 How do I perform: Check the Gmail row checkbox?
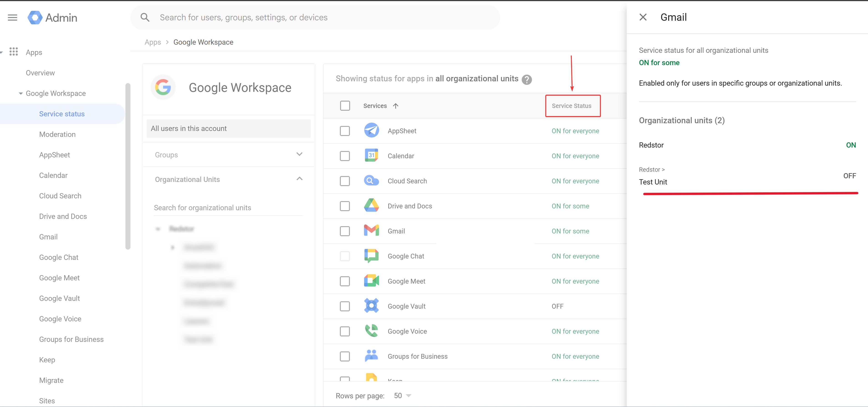tap(345, 231)
